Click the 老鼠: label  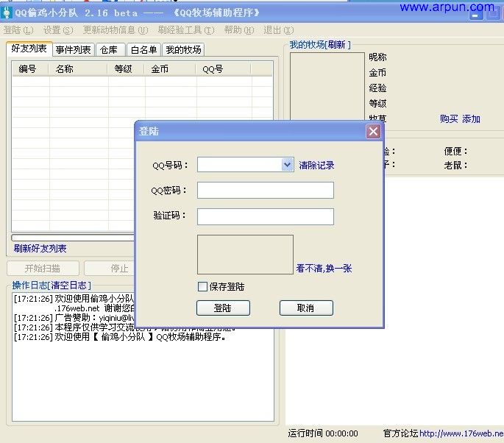pos(455,166)
